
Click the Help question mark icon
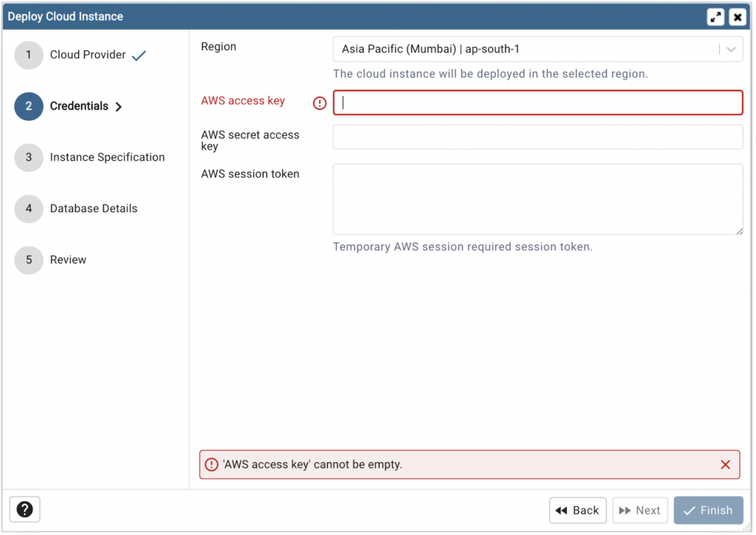(x=24, y=509)
